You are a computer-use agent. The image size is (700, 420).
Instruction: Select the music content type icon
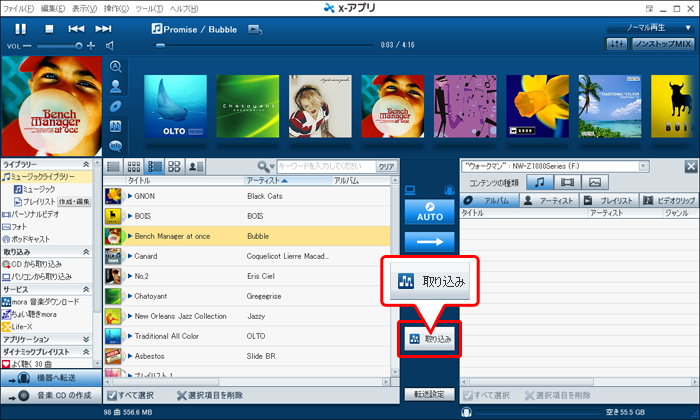(540, 182)
